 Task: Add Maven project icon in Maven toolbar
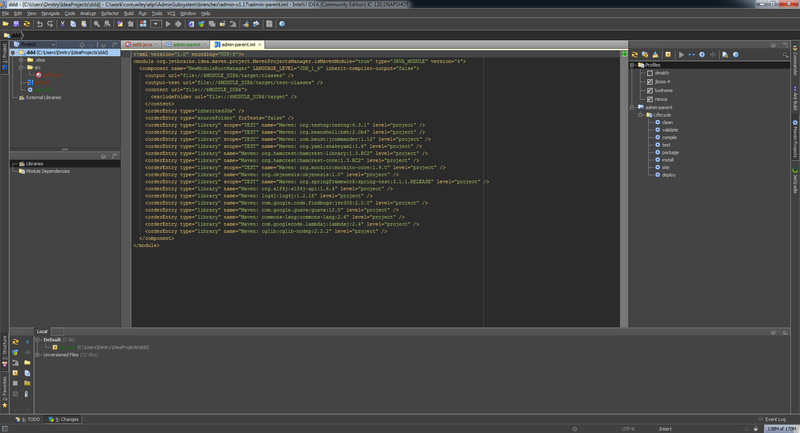pos(668,55)
